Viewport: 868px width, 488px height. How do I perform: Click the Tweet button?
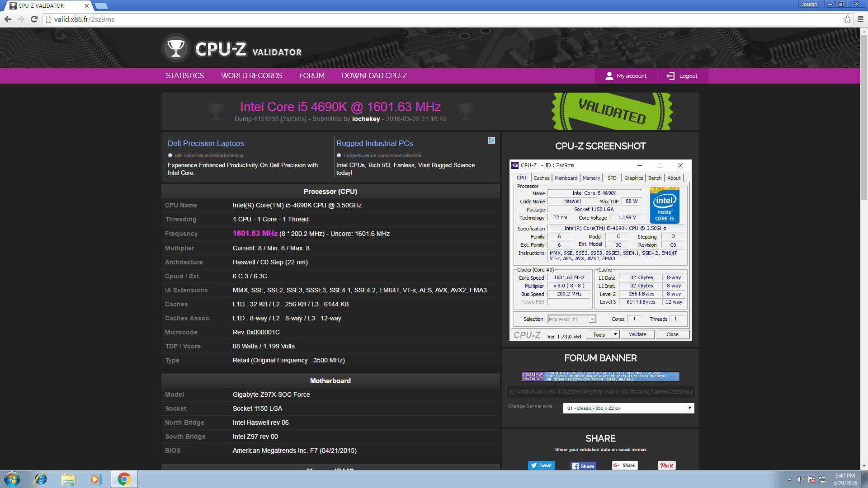click(x=541, y=465)
